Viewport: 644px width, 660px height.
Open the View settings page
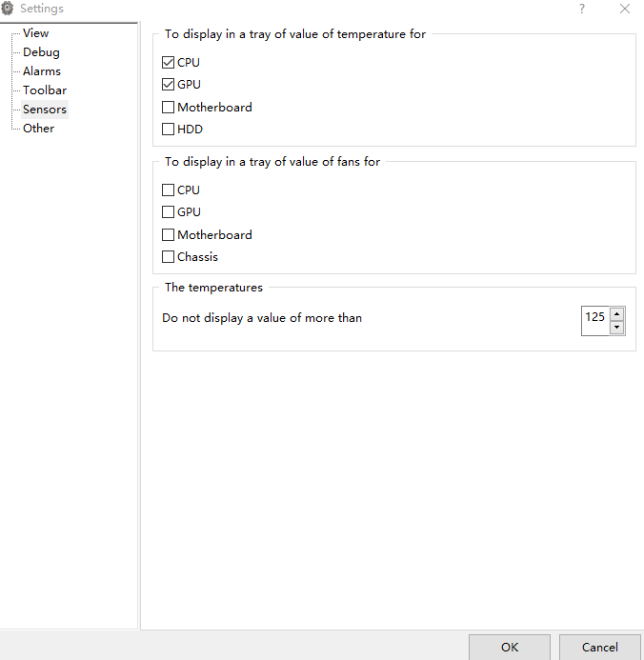tap(36, 32)
